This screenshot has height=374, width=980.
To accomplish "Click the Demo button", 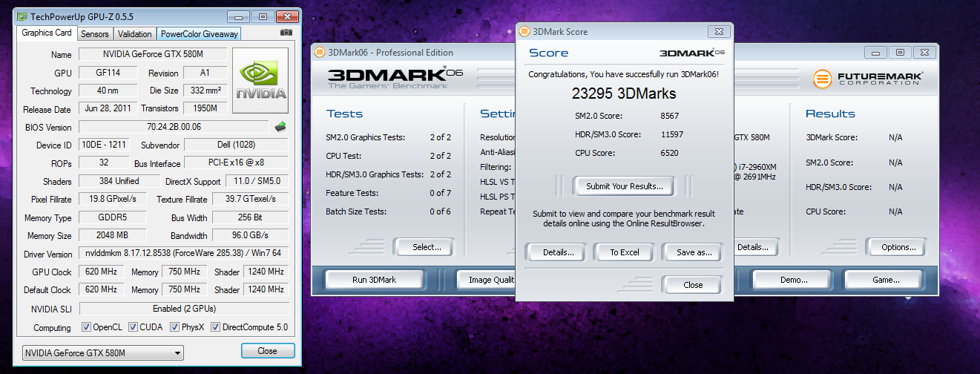I will (793, 280).
